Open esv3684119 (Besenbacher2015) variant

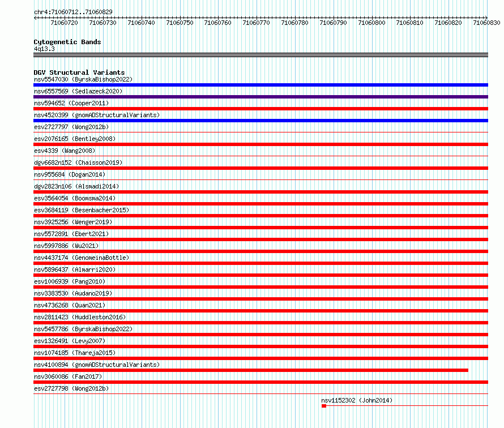click(x=82, y=210)
